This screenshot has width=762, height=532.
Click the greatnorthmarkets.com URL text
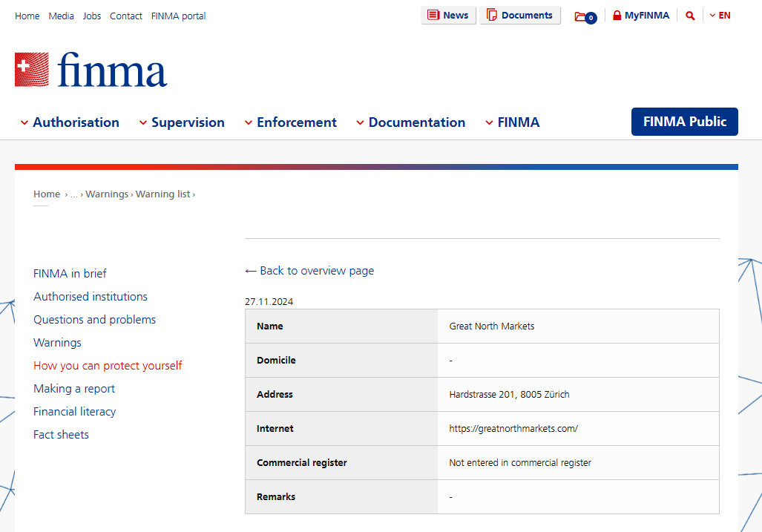(513, 429)
